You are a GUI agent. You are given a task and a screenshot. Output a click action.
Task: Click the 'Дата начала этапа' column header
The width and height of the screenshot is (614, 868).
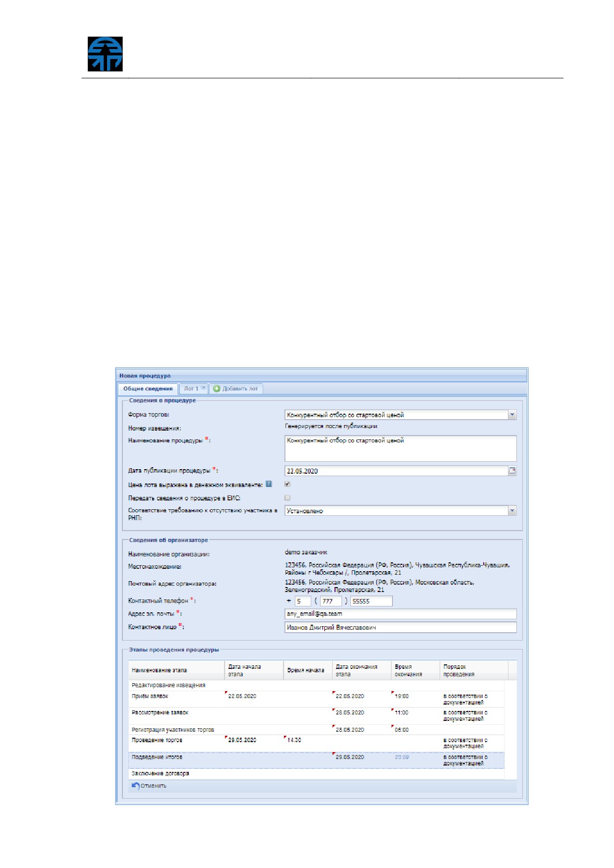coord(254,670)
